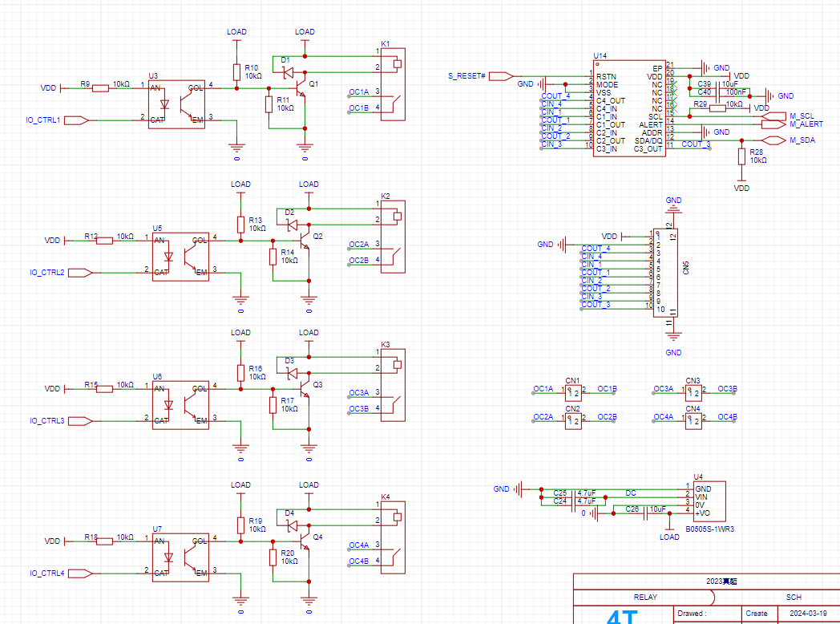The image size is (840, 624).
Task: Select IO_CTRL2 net port
Action: [80, 273]
